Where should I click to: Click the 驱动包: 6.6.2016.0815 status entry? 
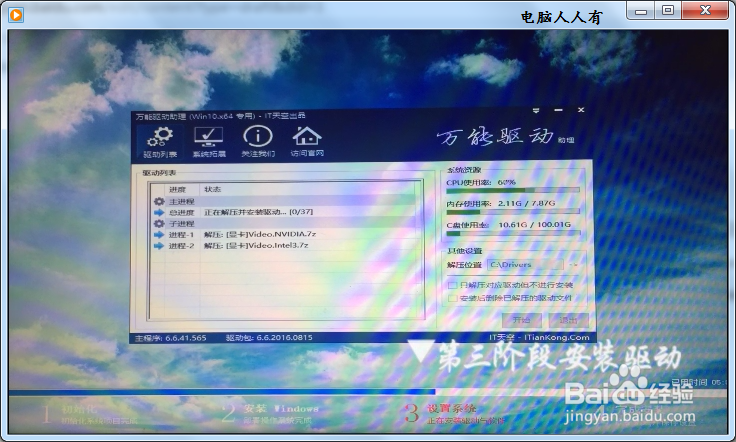[269, 337]
